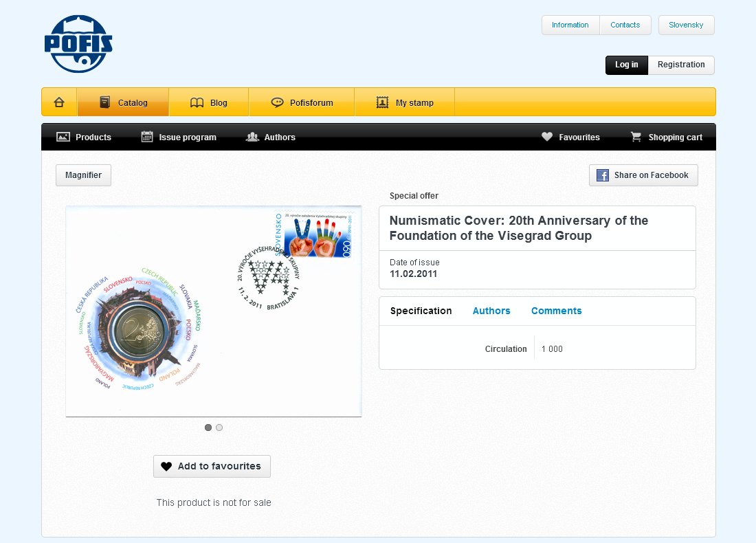The width and height of the screenshot is (756, 543).
Task: Open Issue program
Action: coord(179,137)
